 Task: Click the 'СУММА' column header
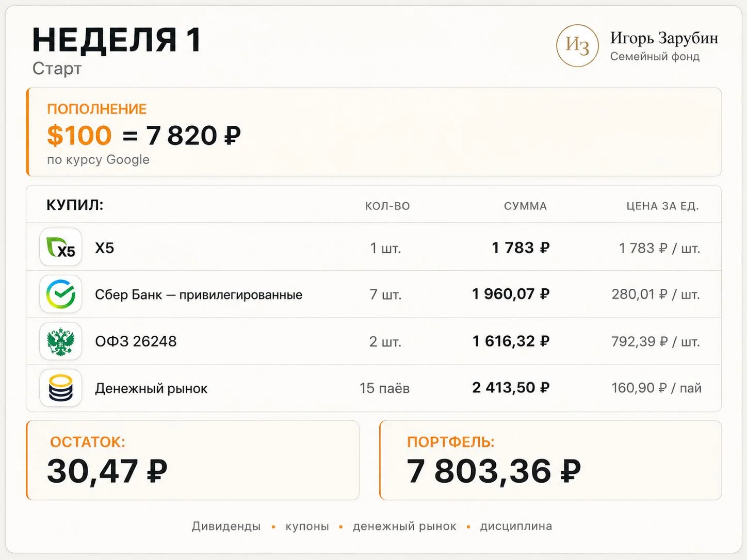click(x=525, y=206)
